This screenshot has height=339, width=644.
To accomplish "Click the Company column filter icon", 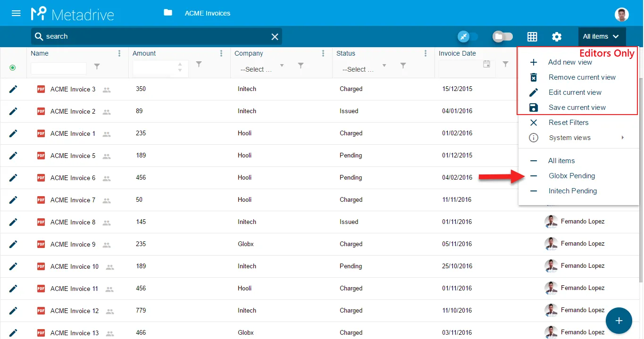I will click(301, 66).
